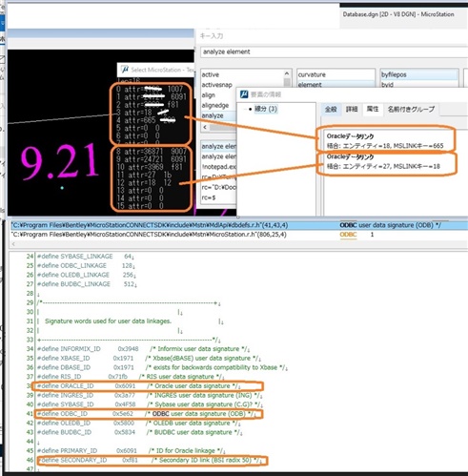Click the '#define INFORMIX_ID' code line
This screenshot has height=476, width=468.
tap(143, 349)
